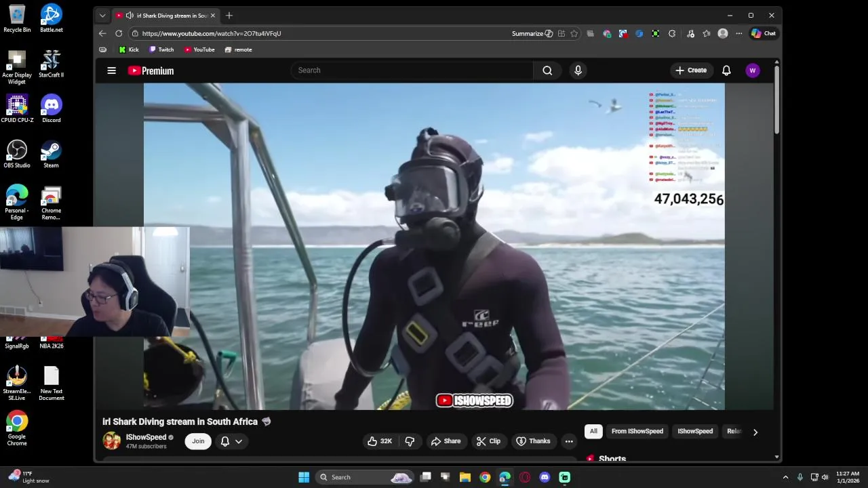Click the YouTube Premium logo
The width and height of the screenshot is (868, 488).
151,70
